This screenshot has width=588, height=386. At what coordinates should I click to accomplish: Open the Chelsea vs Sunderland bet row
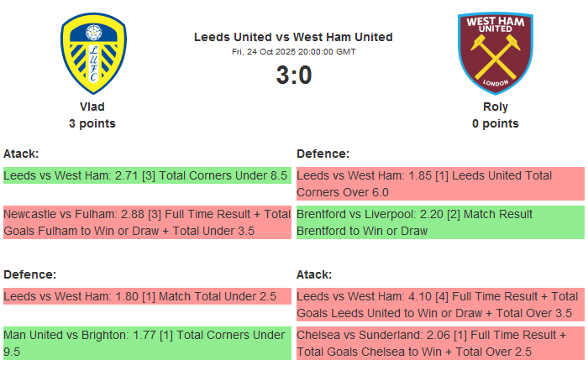pyautogui.click(x=440, y=343)
